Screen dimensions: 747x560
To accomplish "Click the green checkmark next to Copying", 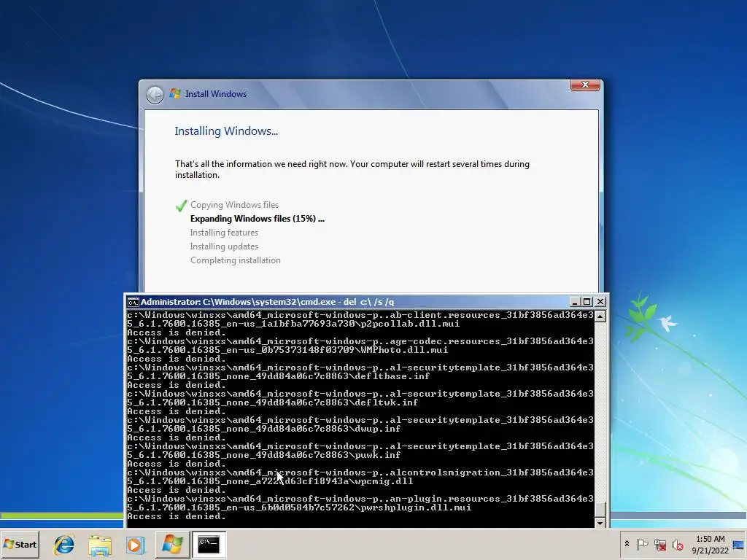I will click(181, 206).
